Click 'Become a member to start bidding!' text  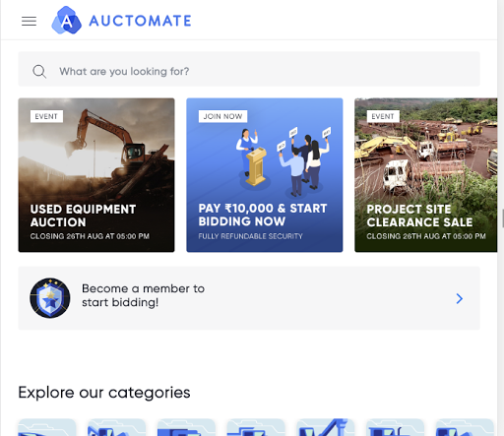(x=143, y=295)
